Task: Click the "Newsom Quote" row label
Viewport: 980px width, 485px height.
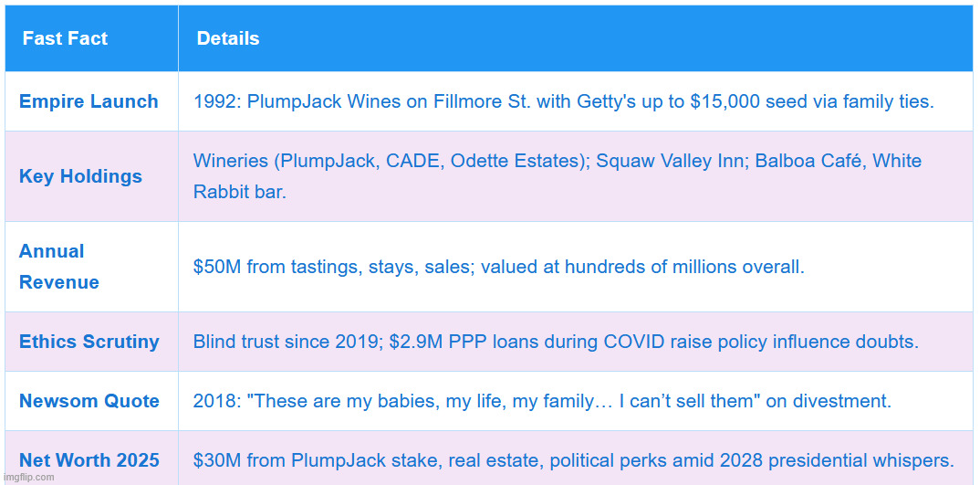Action: [89, 401]
